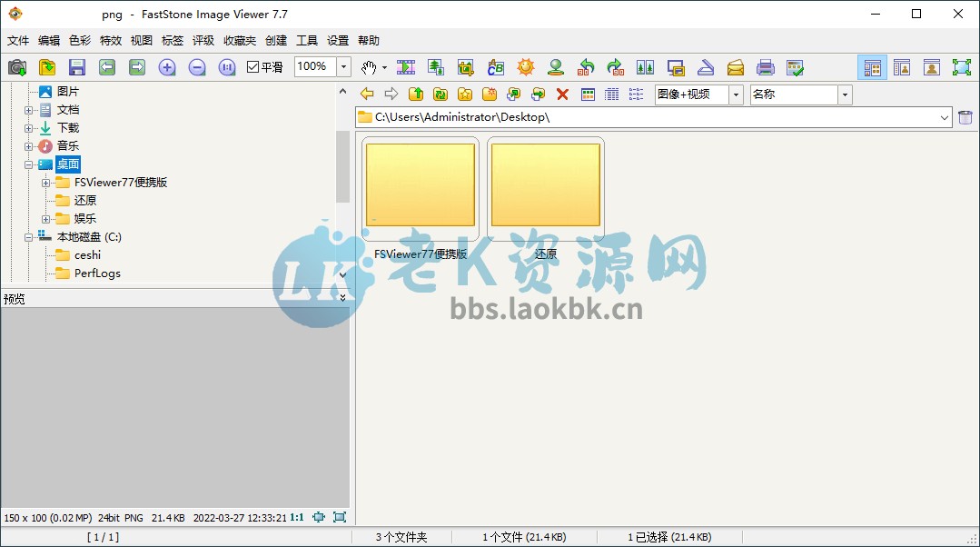Go to next image with green right arrow
The height and width of the screenshot is (547, 980).
point(137,67)
